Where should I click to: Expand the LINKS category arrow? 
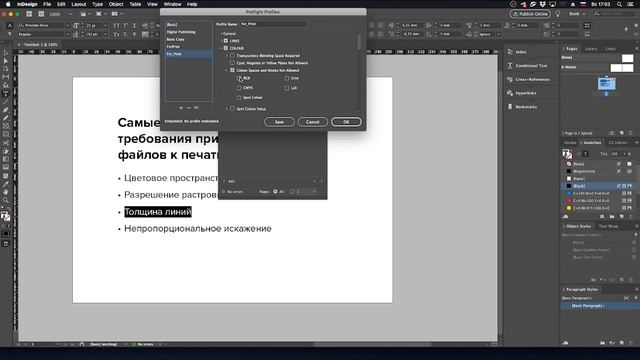click(222, 41)
